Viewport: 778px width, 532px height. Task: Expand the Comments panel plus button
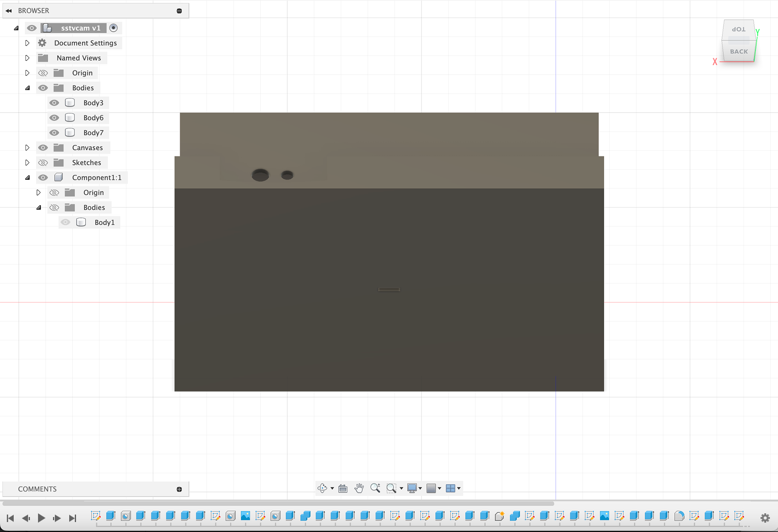click(x=179, y=489)
